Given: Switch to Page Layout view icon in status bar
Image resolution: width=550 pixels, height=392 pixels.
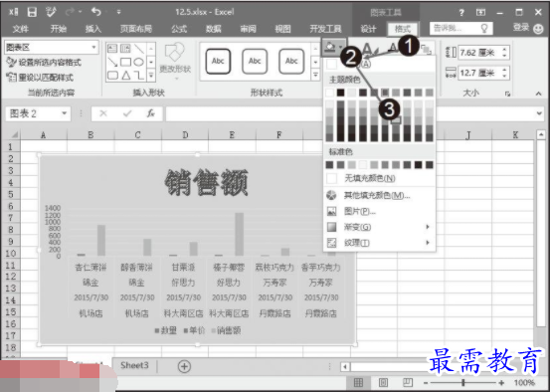Looking at the screenshot, I should click(x=383, y=382).
